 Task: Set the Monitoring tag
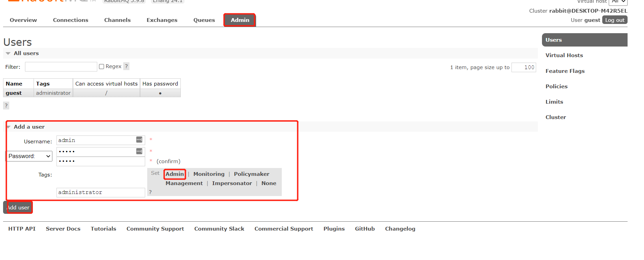tap(209, 174)
